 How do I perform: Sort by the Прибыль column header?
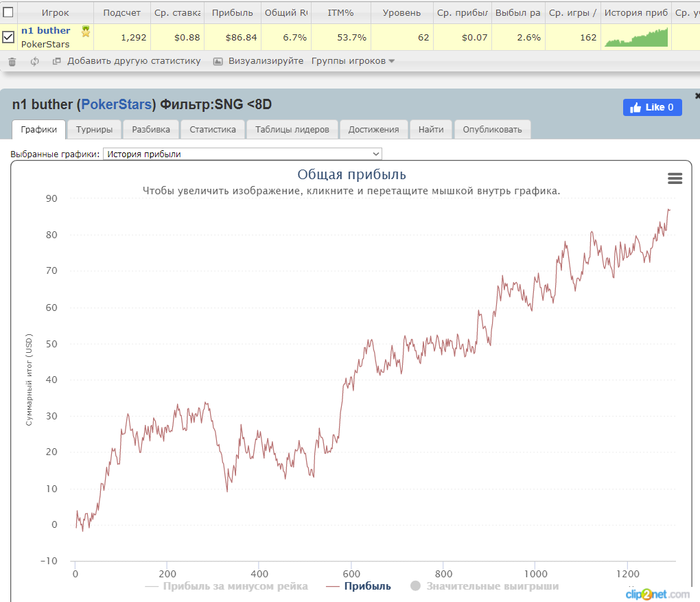click(x=232, y=13)
